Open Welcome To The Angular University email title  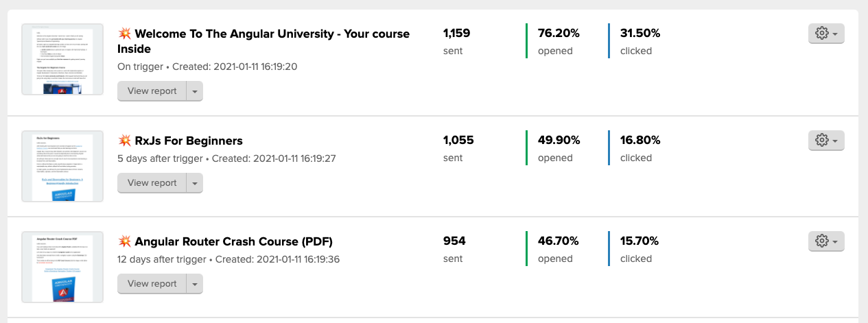click(272, 34)
